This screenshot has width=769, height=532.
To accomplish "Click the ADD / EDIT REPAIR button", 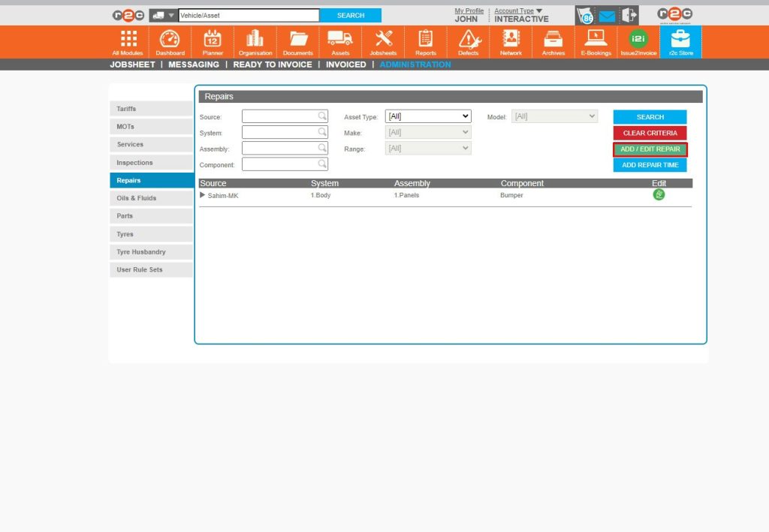I will [650, 149].
